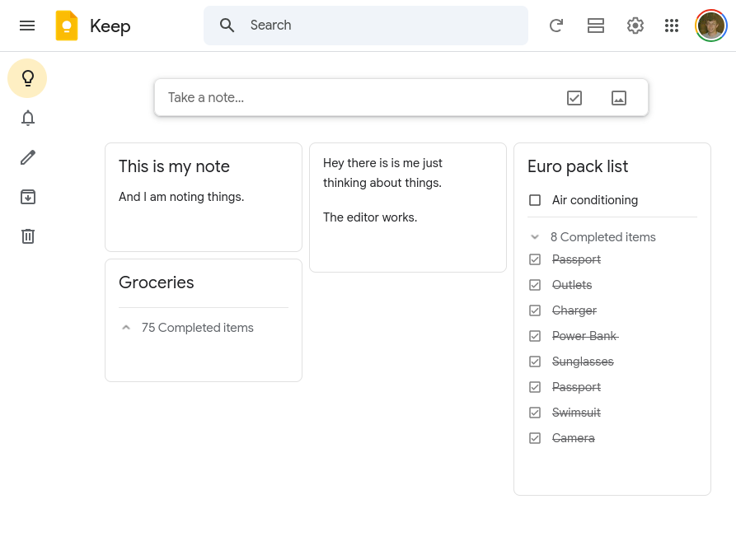The height and width of the screenshot is (560, 736).
Task: Open the Archive section
Action: 27,197
